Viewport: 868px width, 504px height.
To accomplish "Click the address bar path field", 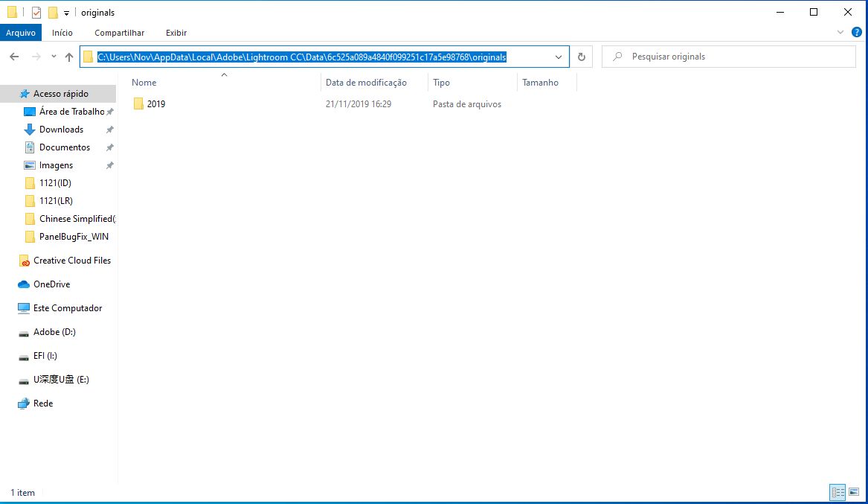I will 325,57.
